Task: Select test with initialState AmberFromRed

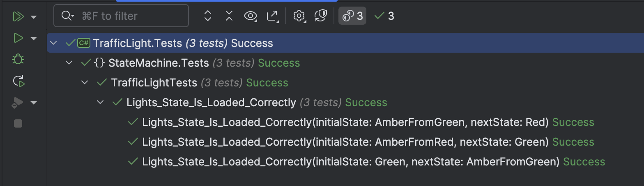Action: (345, 142)
